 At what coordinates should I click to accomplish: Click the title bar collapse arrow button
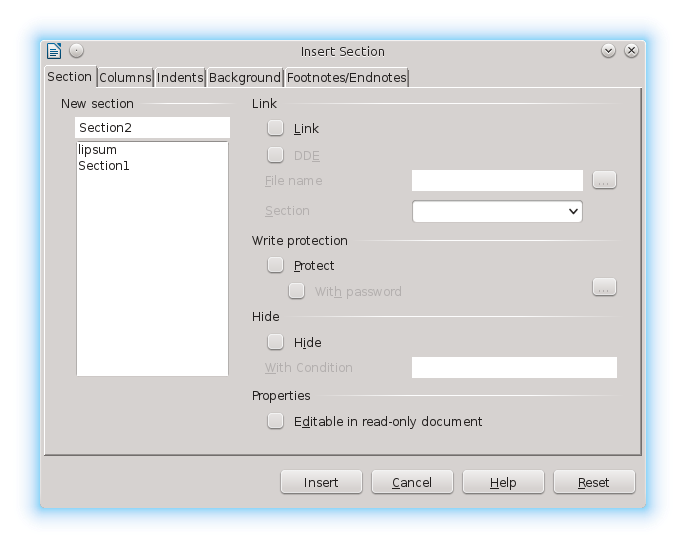[608, 51]
